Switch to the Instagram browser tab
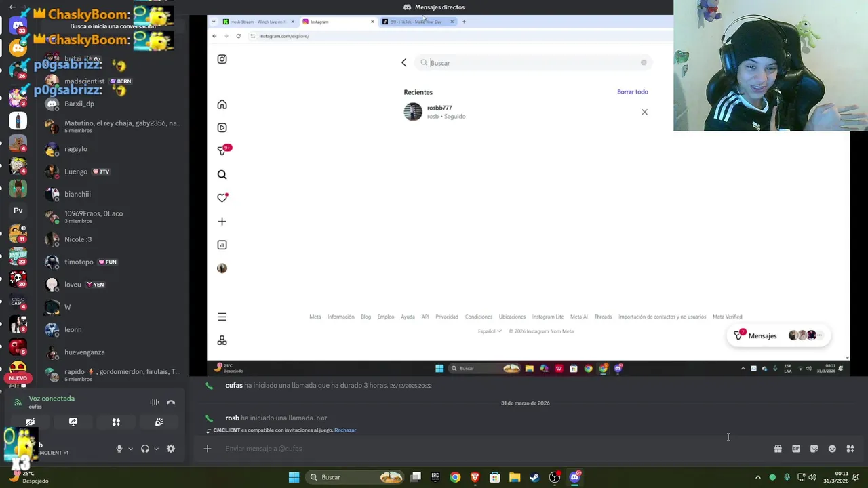 [337, 22]
